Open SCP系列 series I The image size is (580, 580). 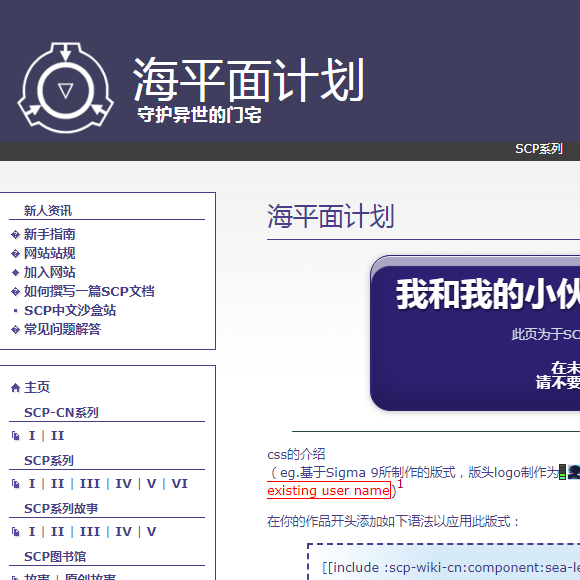click(x=32, y=484)
